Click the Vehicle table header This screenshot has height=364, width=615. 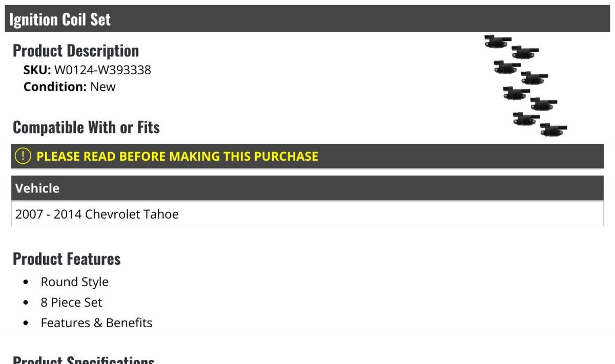[x=307, y=188]
